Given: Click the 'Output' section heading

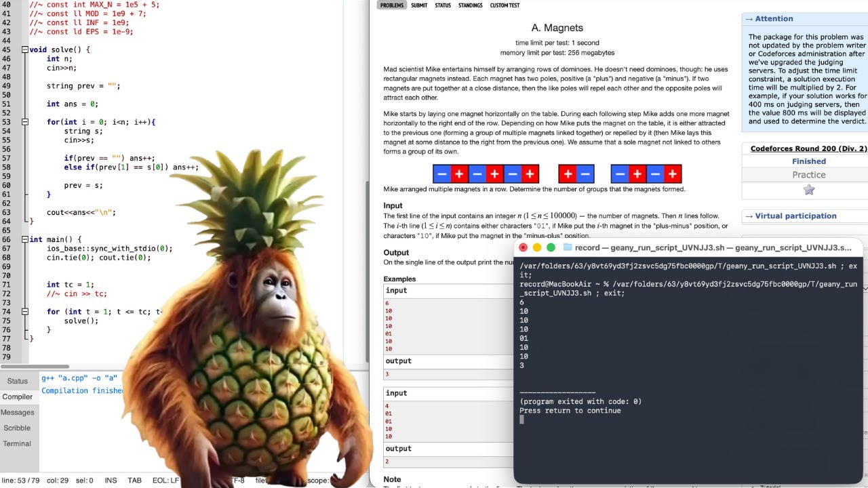Looking at the screenshot, I should pyautogui.click(x=396, y=253).
